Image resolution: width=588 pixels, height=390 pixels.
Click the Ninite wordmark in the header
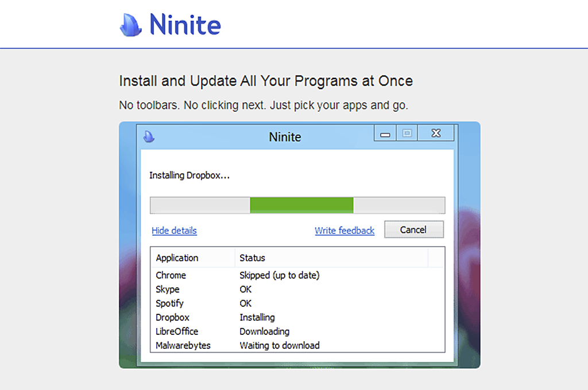[185, 25]
